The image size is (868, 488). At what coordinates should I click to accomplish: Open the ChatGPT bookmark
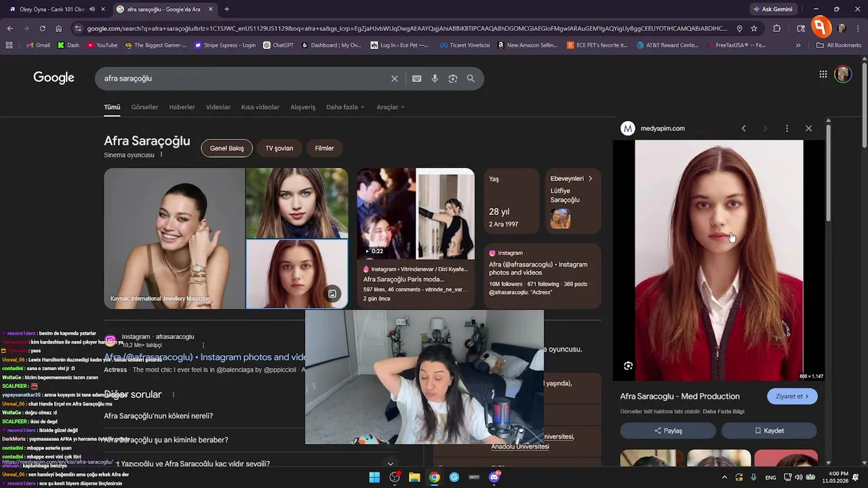click(278, 45)
